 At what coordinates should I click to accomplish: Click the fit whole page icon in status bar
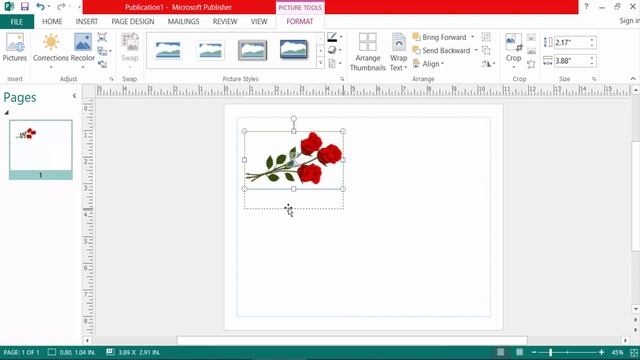point(634,352)
